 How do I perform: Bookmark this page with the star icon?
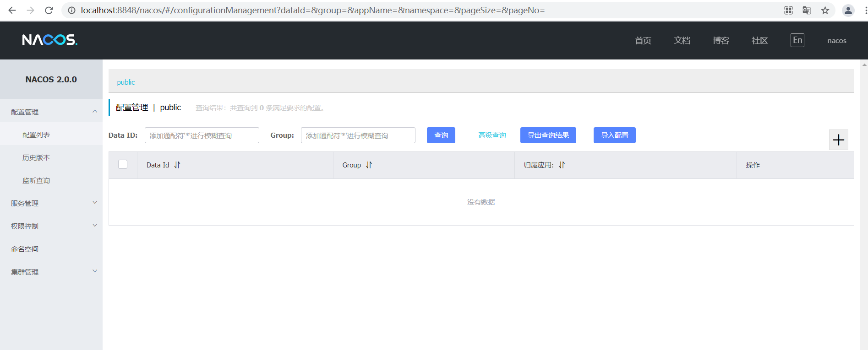coord(825,10)
